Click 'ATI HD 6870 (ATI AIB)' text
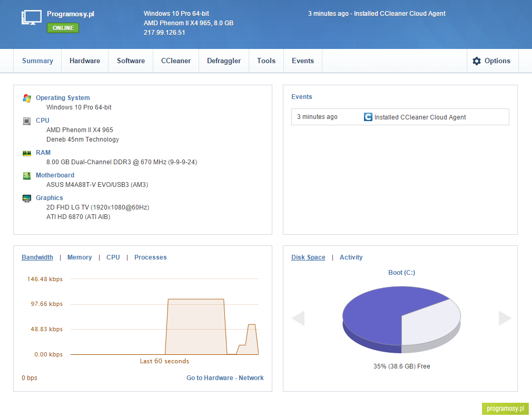This screenshot has height=418, width=532. [x=78, y=216]
